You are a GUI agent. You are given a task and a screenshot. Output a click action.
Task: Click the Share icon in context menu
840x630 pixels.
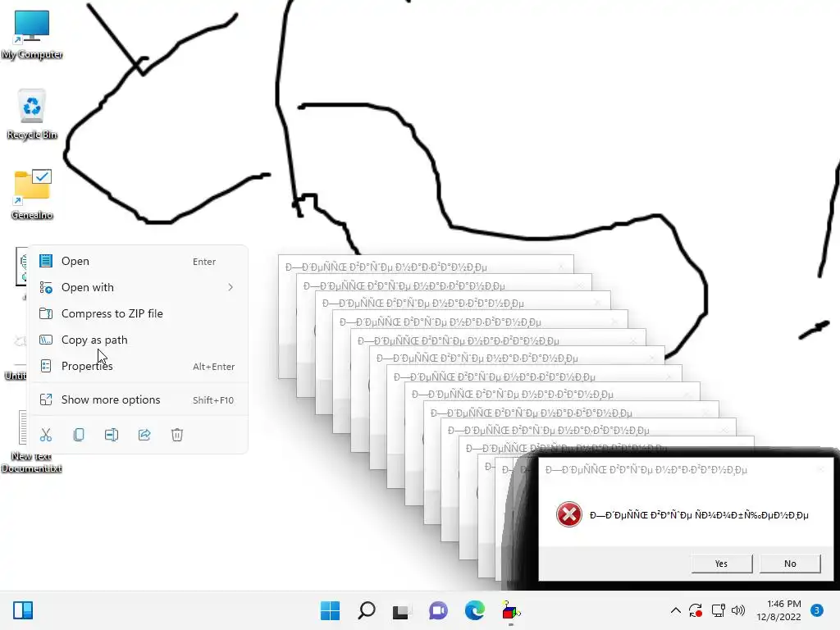coord(144,435)
